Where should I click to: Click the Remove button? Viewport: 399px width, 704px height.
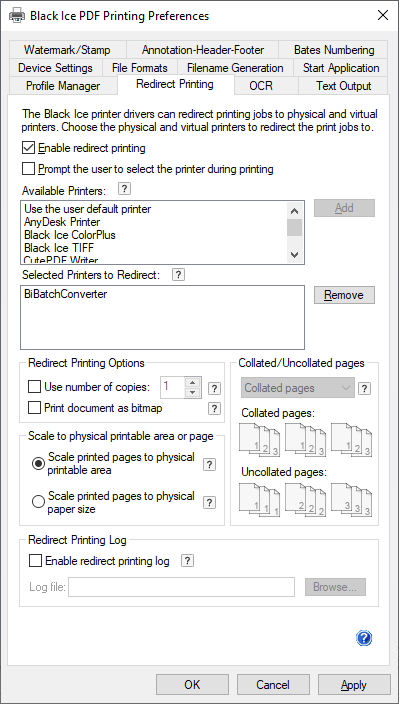pyautogui.click(x=344, y=295)
